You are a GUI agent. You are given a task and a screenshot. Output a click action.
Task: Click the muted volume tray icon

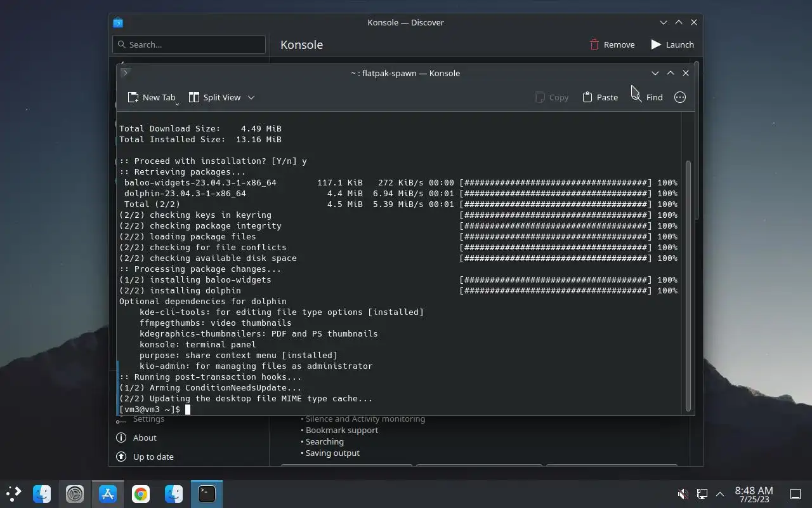(x=683, y=494)
